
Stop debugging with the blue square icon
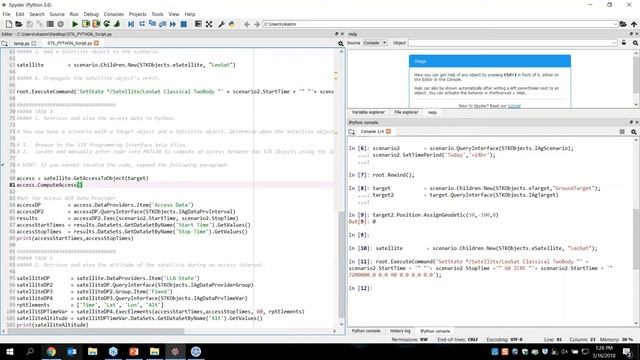184,24
